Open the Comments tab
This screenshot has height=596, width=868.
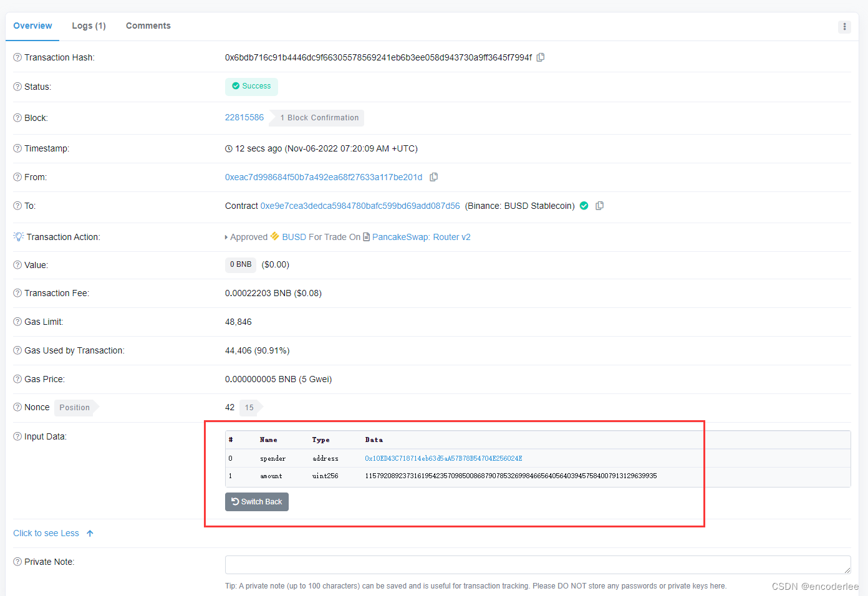click(148, 26)
